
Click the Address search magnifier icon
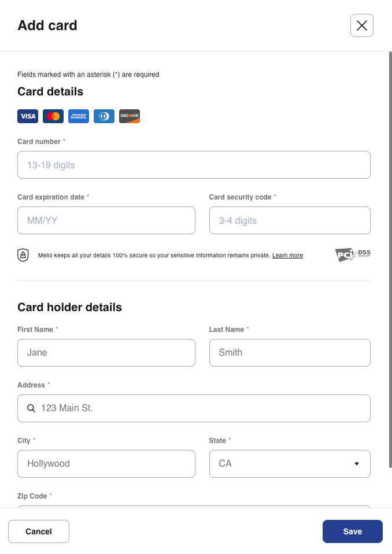(32, 408)
